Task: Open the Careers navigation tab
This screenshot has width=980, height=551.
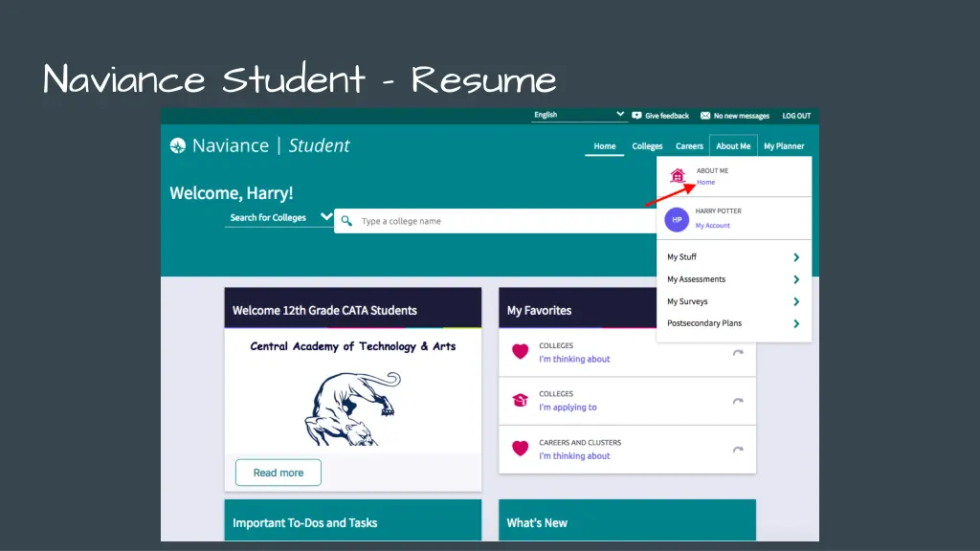Action: pyautogui.click(x=689, y=146)
